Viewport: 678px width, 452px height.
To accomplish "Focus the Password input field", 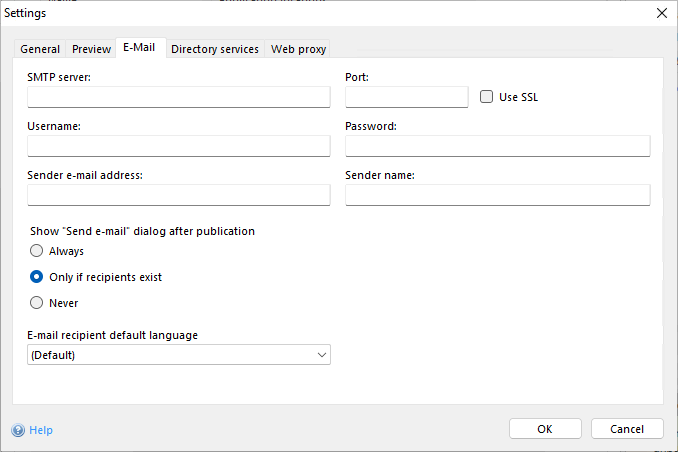I will [497, 146].
